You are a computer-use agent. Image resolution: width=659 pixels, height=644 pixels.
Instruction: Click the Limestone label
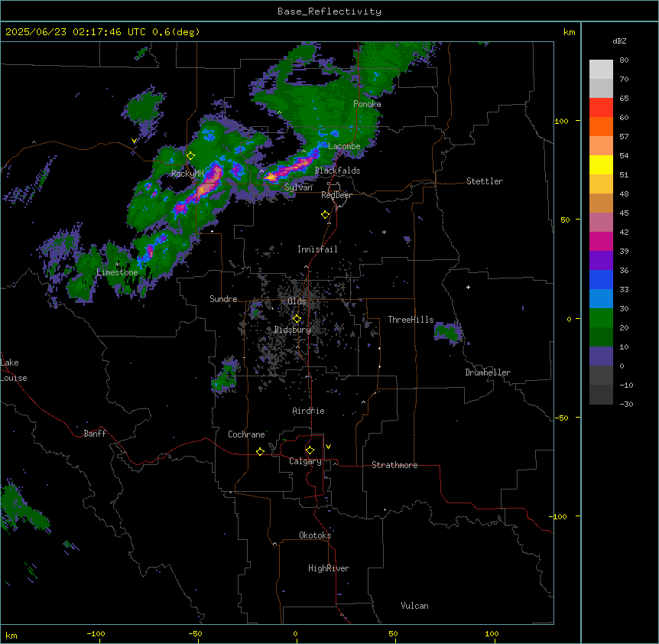tap(117, 272)
